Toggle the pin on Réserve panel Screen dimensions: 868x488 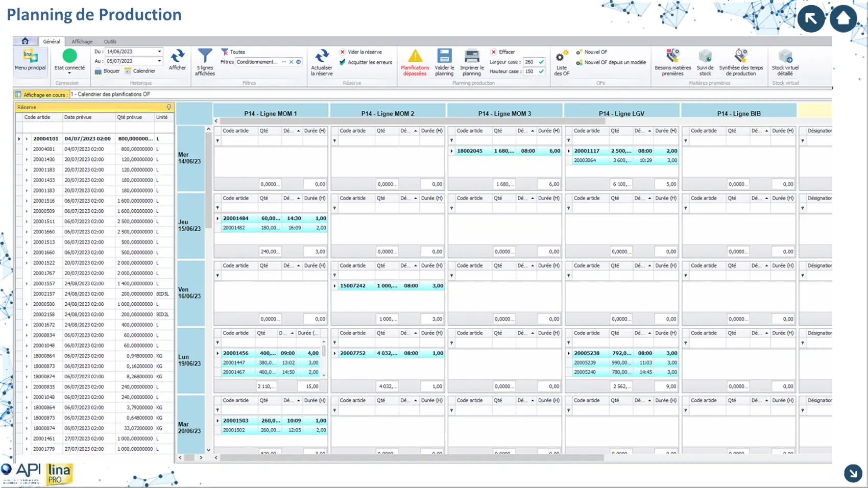click(x=169, y=107)
